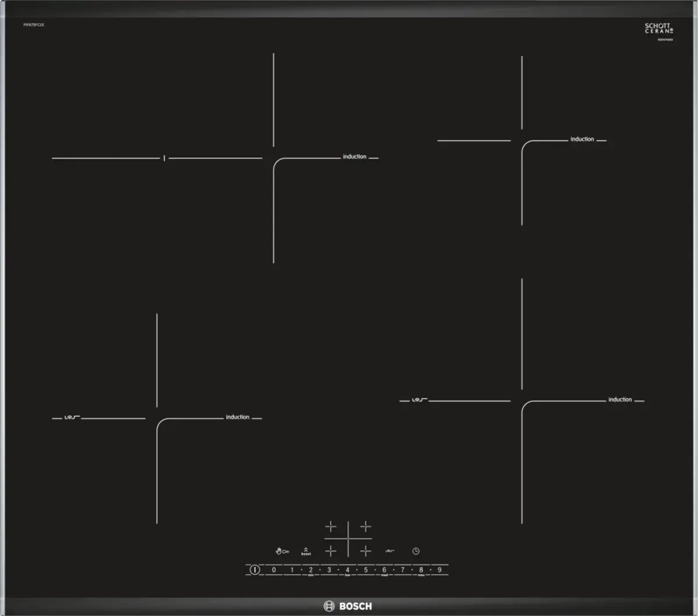
Task: Select the rear-right cooking zone cross
Action: 366,527
